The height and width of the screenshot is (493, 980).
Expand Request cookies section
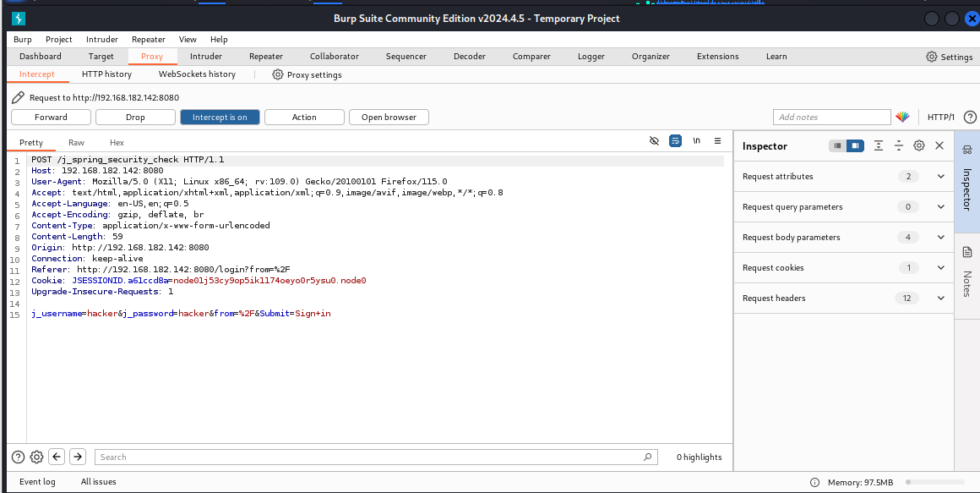pyautogui.click(x=940, y=268)
